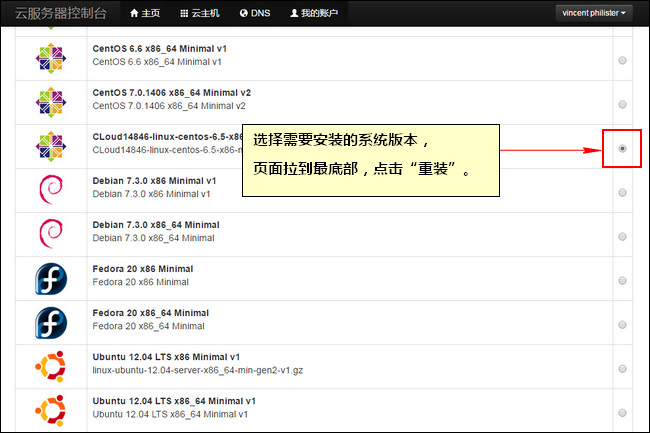Click the Ubuntu 12.04 LTS x86 logo
The height and width of the screenshot is (433, 650).
[51, 366]
